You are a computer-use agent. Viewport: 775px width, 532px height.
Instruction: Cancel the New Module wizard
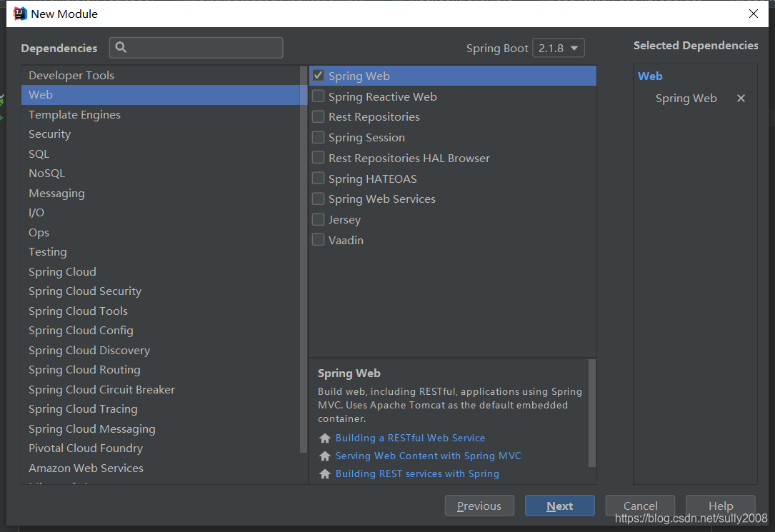(x=640, y=506)
